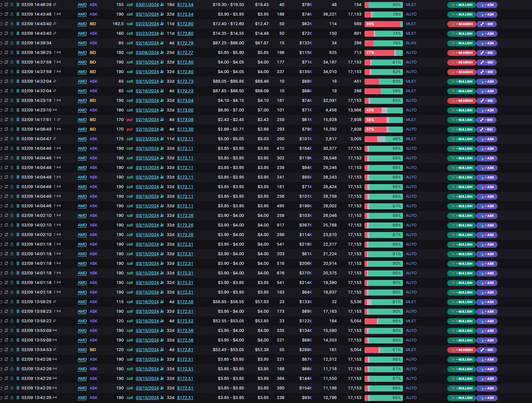Open the AMD ticker link on the 14:46:26 row

click(x=82, y=4)
